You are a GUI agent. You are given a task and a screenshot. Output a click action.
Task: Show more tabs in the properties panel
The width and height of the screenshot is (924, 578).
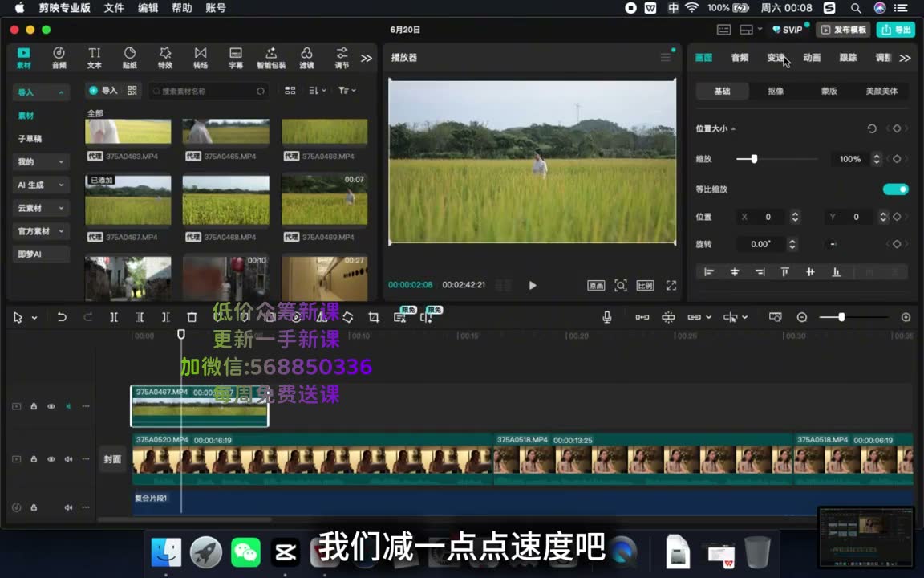(905, 57)
